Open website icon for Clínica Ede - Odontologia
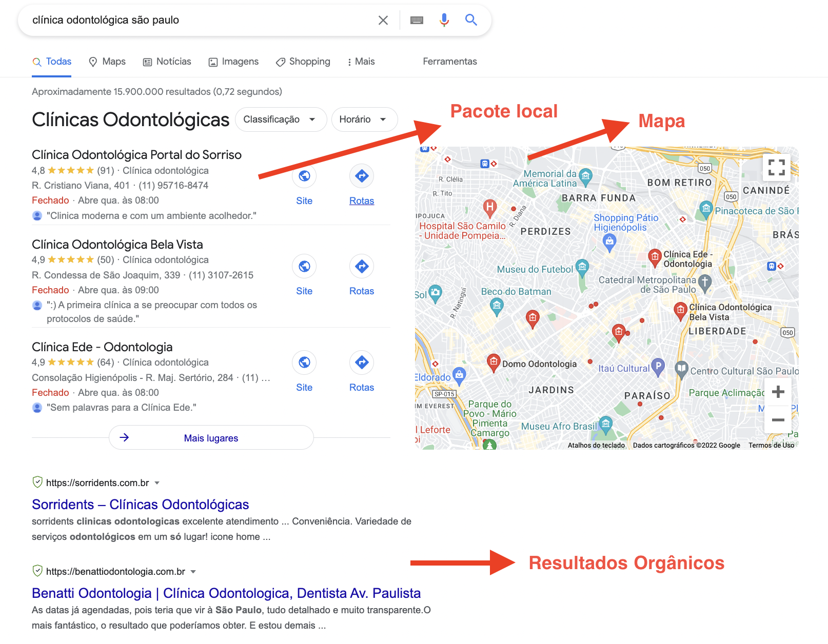Image resolution: width=828 pixels, height=644 pixels. pos(304,363)
